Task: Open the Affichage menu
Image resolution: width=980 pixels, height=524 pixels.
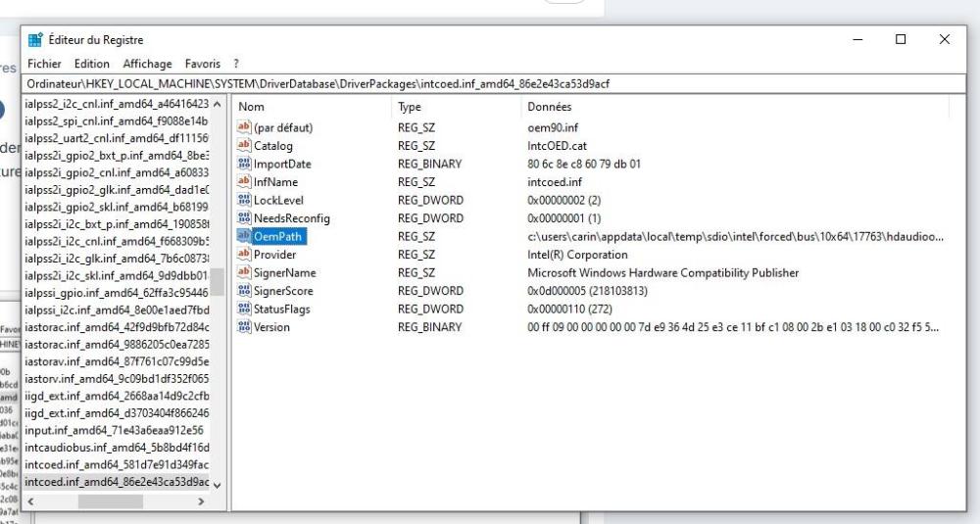Action: point(148,64)
